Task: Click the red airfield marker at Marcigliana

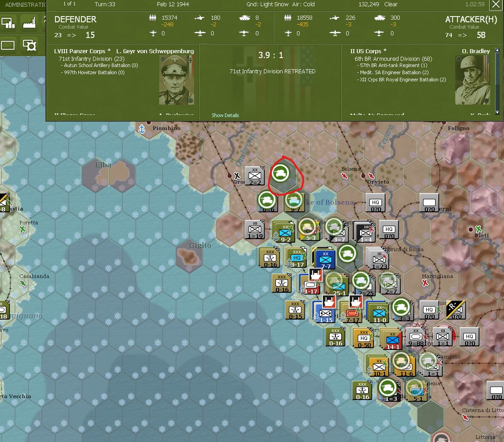Action: click(425, 283)
